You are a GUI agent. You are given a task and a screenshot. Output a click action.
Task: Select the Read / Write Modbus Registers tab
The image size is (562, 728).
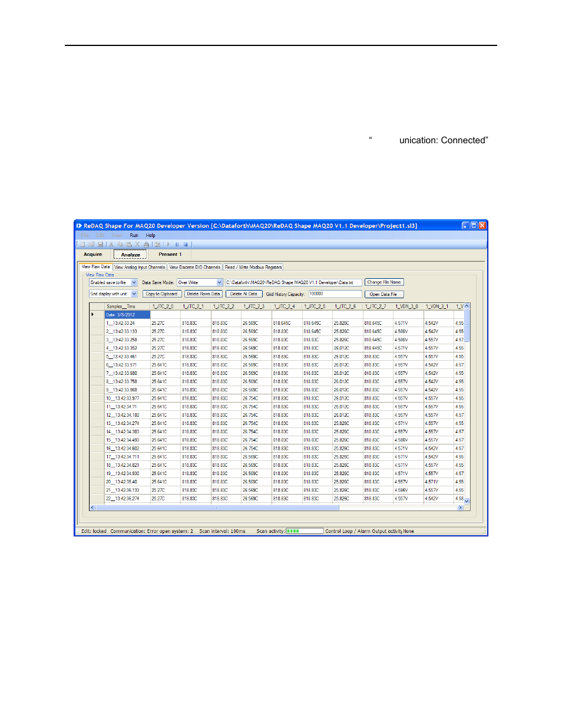click(x=253, y=267)
